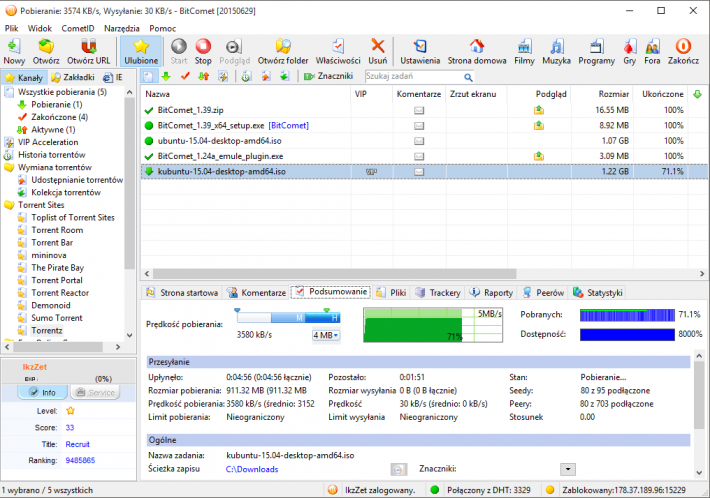Filter by downloading tasks green arrow icon
This screenshot has height=498, width=710.
click(x=166, y=77)
